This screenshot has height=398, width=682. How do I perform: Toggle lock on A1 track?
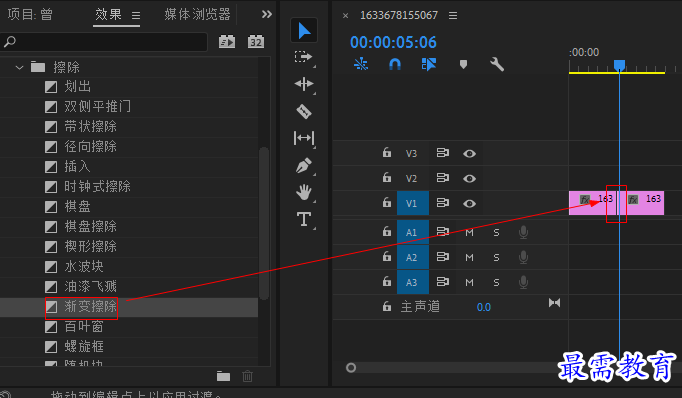387,231
